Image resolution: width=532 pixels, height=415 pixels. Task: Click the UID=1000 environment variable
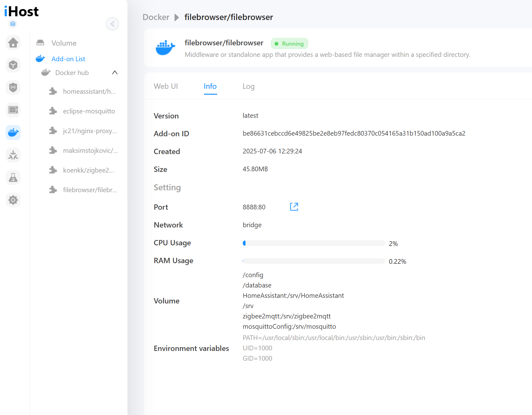pos(257,348)
